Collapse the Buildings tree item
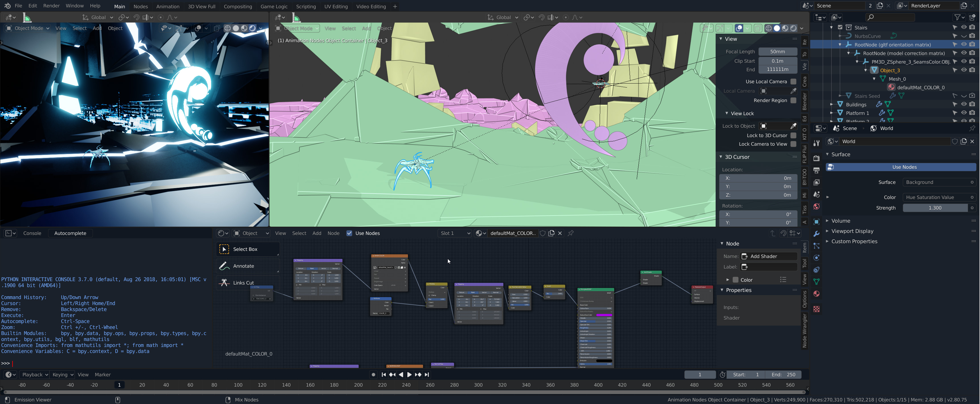This screenshot has width=980, height=404. tap(831, 104)
